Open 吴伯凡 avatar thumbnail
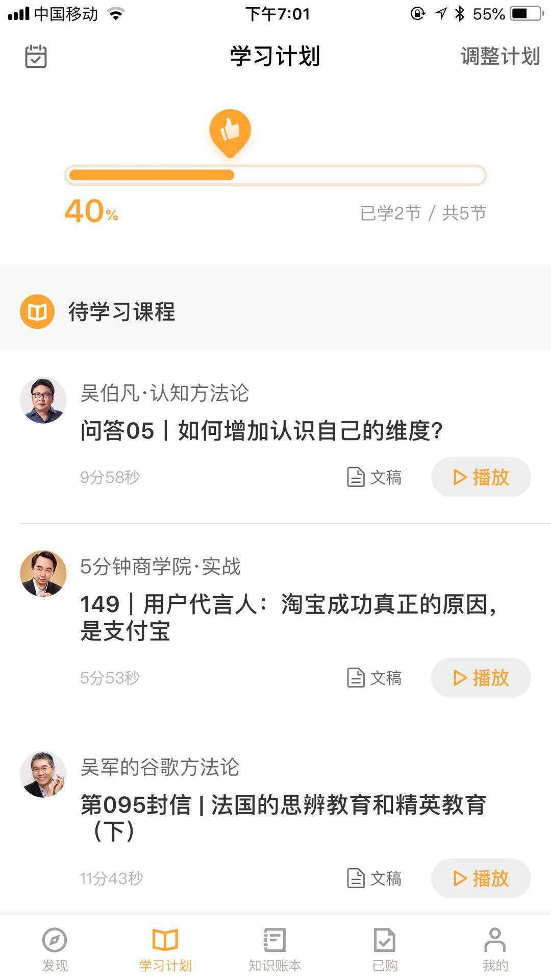Image resolution: width=551 pixels, height=980 pixels. coord(43,401)
